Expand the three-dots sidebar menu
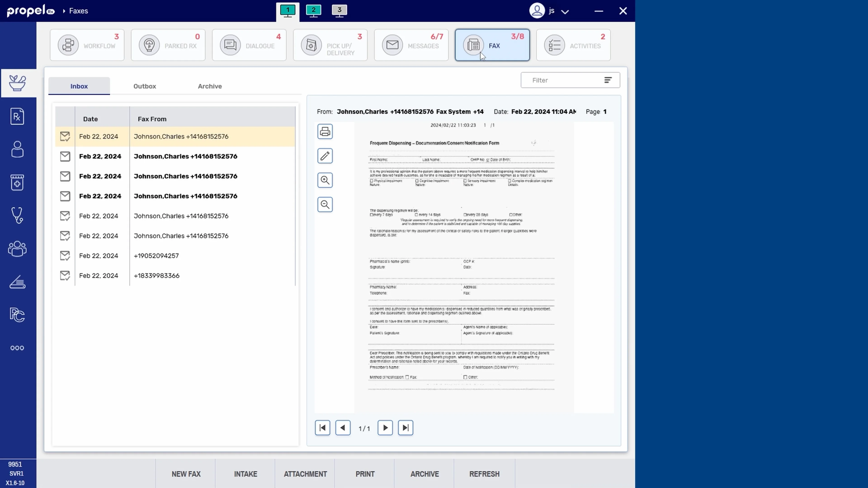Viewport: 868px width, 488px height. tap(17, 348)
